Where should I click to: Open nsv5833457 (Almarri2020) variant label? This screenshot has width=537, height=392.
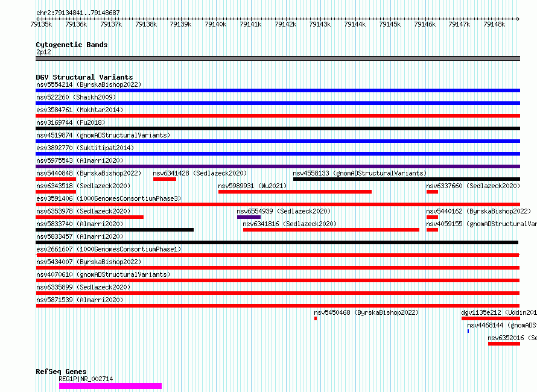pyautogui.click(x=80, y=236)
